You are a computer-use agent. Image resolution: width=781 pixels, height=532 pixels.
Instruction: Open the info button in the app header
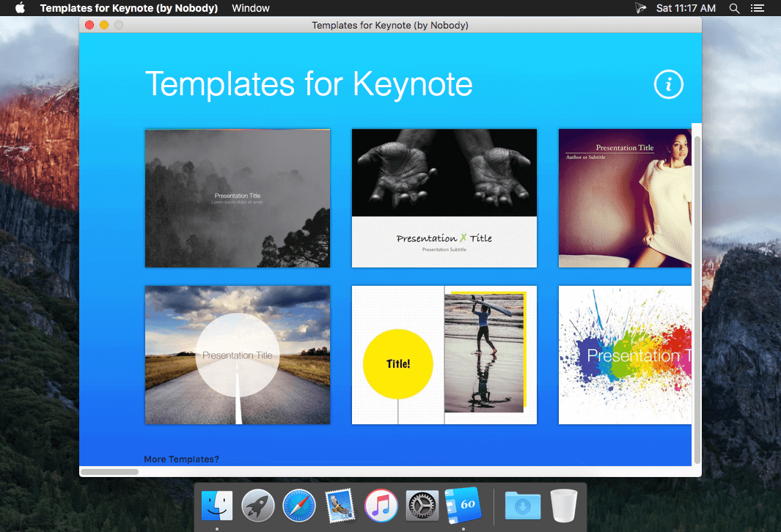coord(668,84)
